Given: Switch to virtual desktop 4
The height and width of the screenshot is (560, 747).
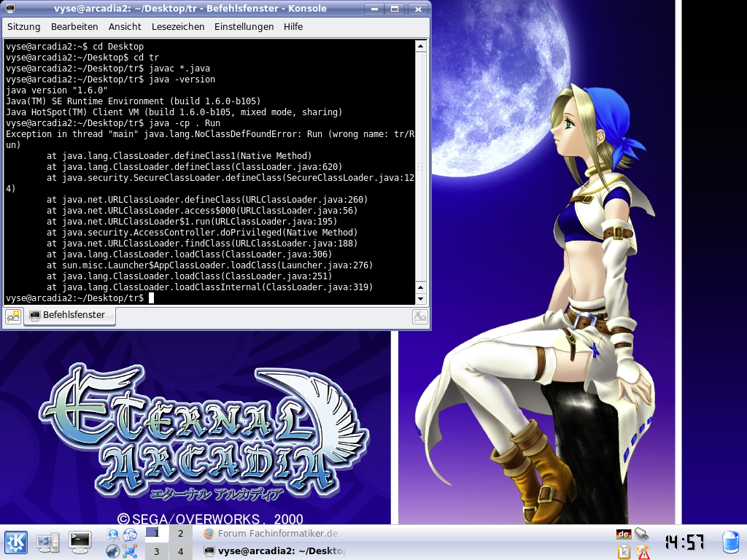Looking at the screenshot, I should pos(181,551).
